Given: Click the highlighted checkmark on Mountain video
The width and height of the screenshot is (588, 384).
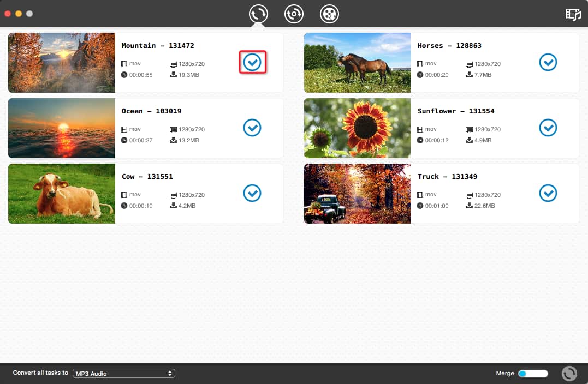Looking at the screenshot, I should click(252, 62).
